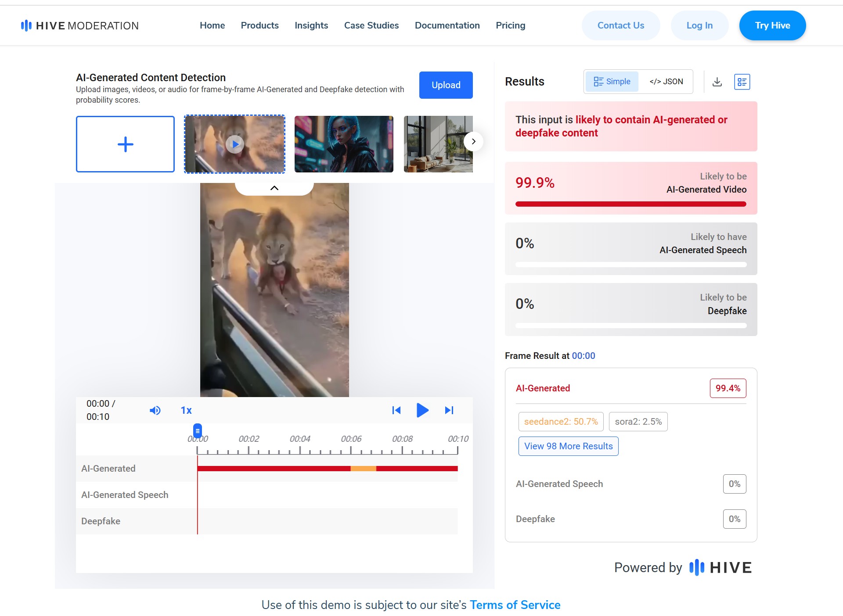
Task: Click the 00:04 mark on the timeline ruler
Action: pyautogui.click(x=300, y=439)
